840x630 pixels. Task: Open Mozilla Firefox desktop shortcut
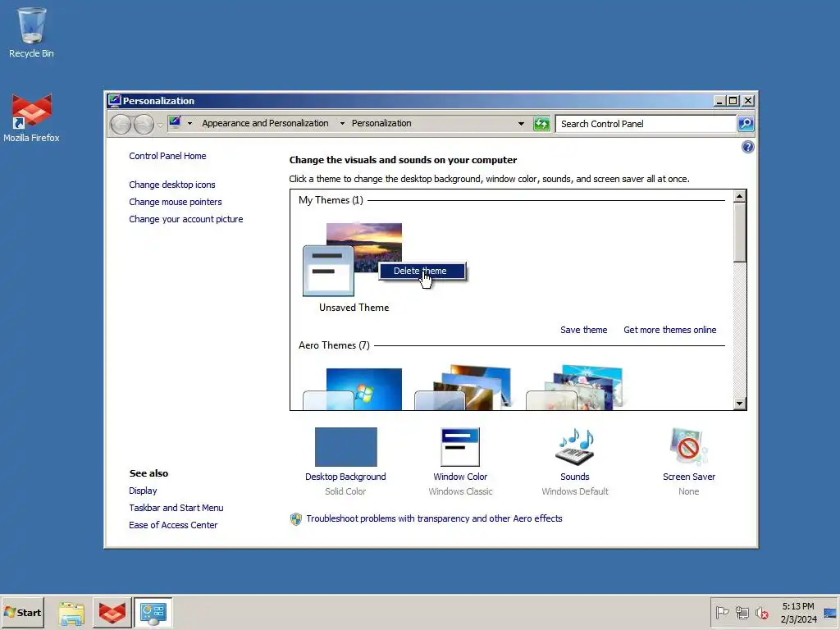[32, 118]
